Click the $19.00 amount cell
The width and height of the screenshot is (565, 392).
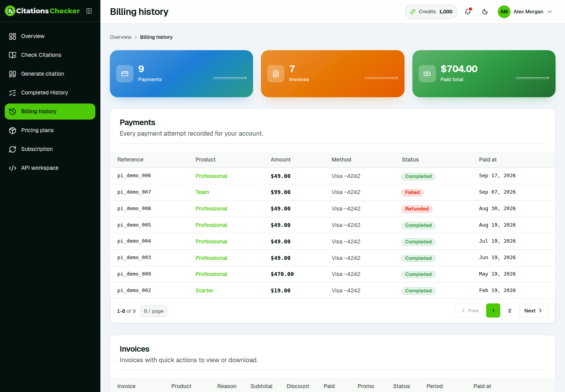tap(281, 290)
